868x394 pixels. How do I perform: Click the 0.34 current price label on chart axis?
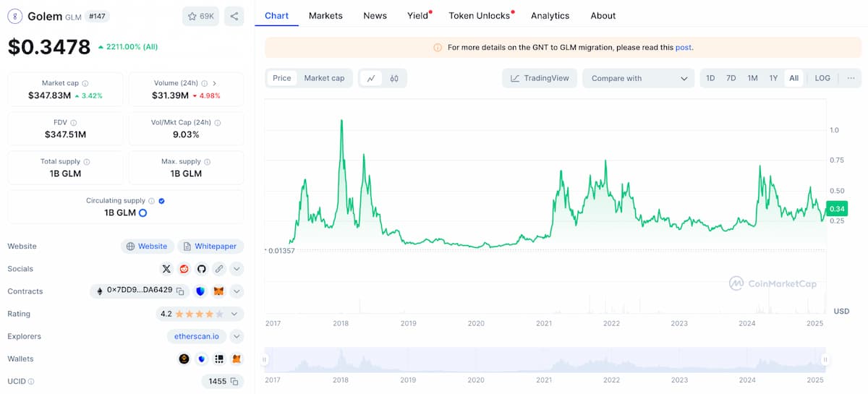pos(836,208)
